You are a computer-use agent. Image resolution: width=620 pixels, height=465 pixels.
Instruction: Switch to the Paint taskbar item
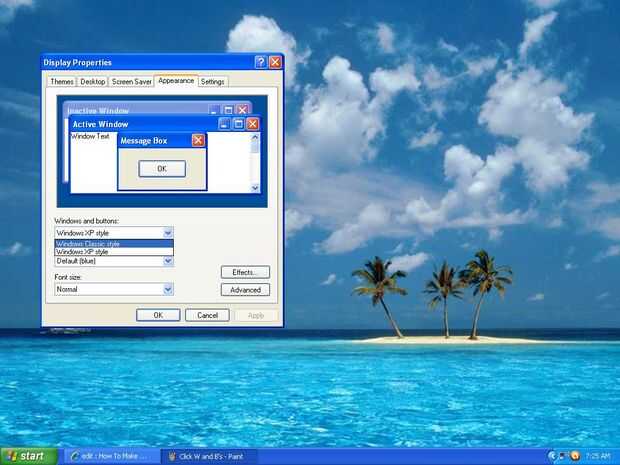(x=209, y=456)
